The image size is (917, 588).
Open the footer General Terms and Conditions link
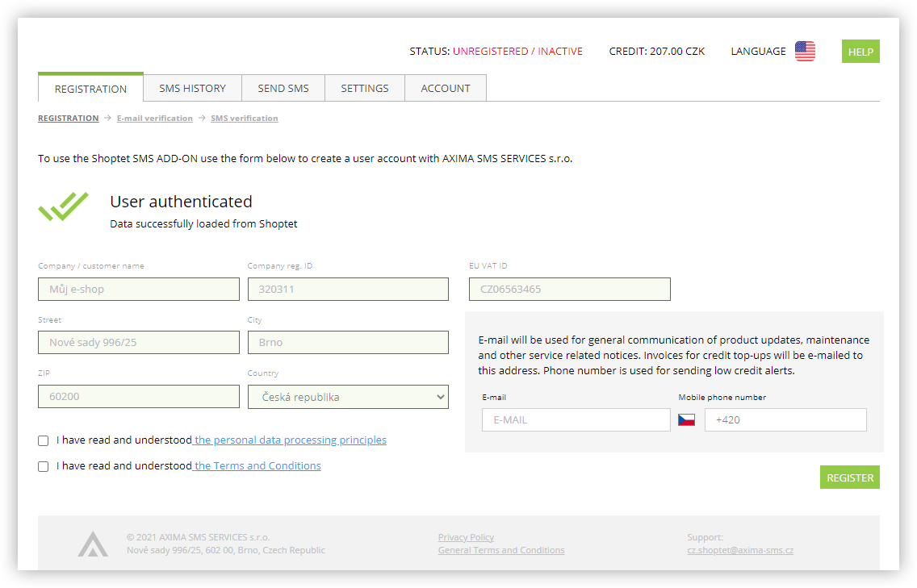coord(501,550)
